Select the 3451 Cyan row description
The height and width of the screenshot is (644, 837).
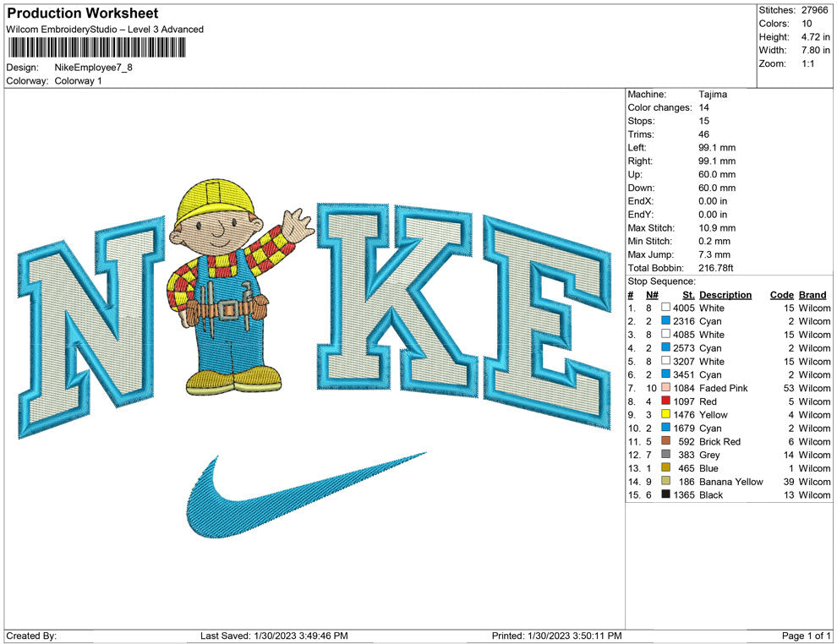(x=710, y=374)
